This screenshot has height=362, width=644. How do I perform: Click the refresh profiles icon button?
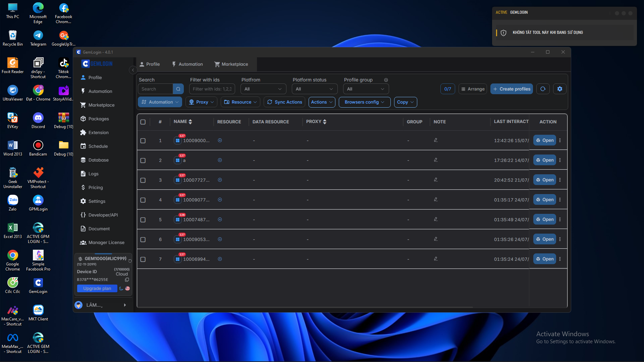543,89
